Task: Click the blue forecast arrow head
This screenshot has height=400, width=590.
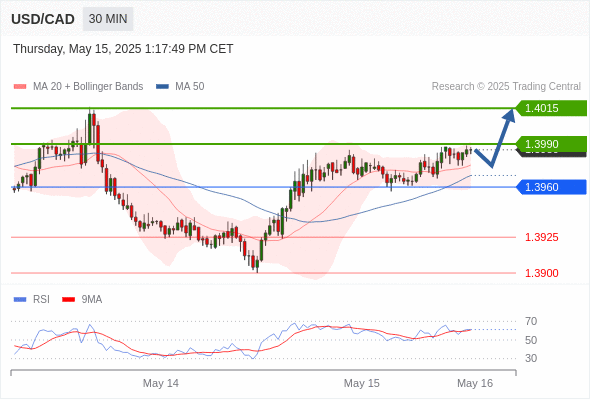Action: click(510, 114)
